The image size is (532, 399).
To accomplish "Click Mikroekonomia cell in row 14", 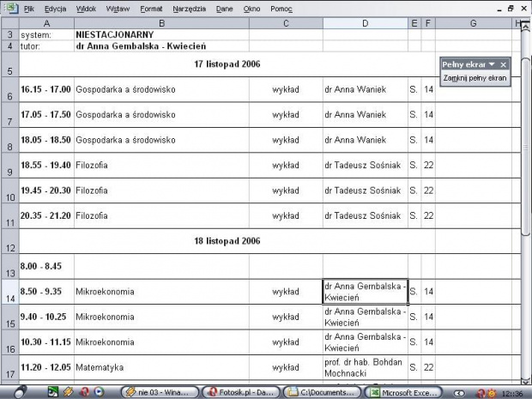I will pyautogui.click(x=161, y=292).
